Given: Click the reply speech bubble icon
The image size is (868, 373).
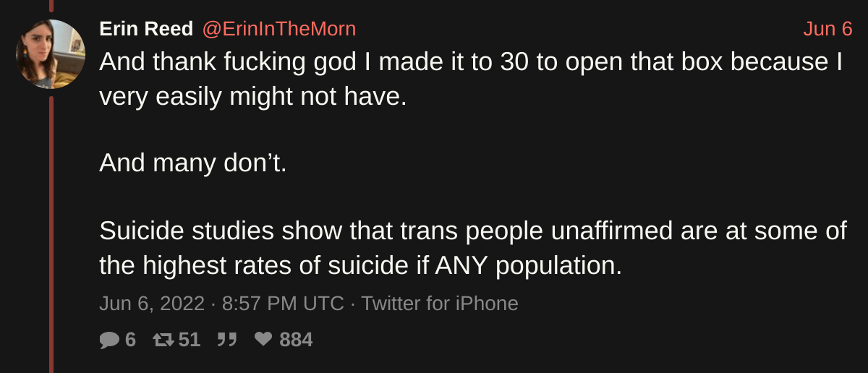Looking at the screenshot, I should pyautogui.click(x=109, y=340).
